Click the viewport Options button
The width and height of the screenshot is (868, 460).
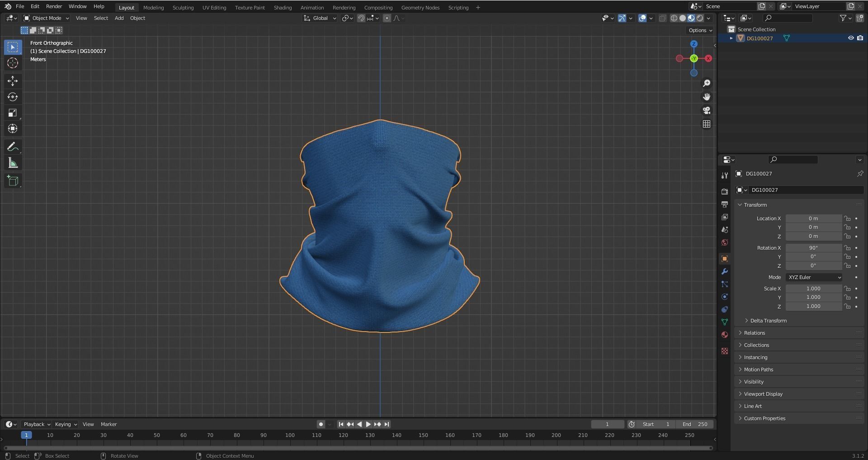coord(700,30)
